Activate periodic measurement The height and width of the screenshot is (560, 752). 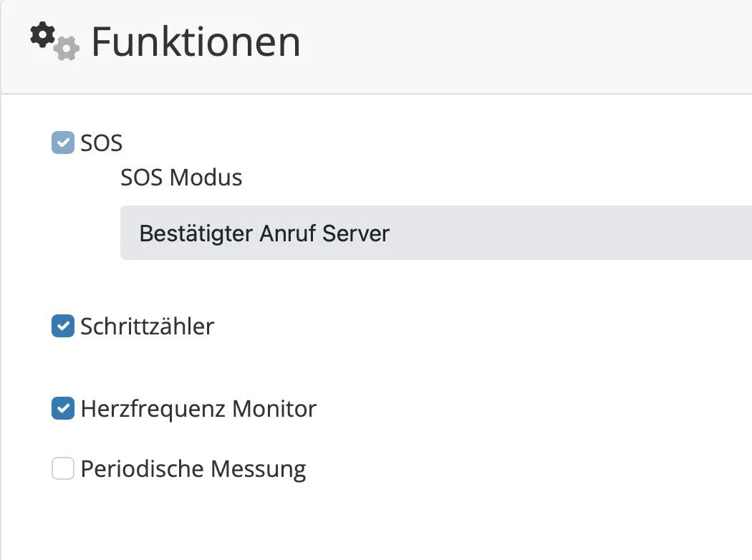coord(63,468)
